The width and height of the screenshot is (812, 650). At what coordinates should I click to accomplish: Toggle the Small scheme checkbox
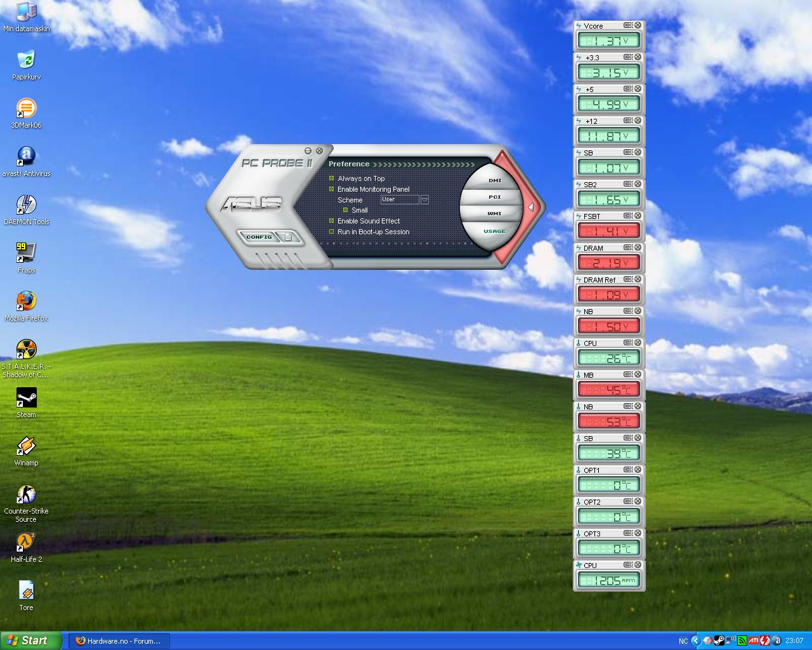[x=345, y=209]
